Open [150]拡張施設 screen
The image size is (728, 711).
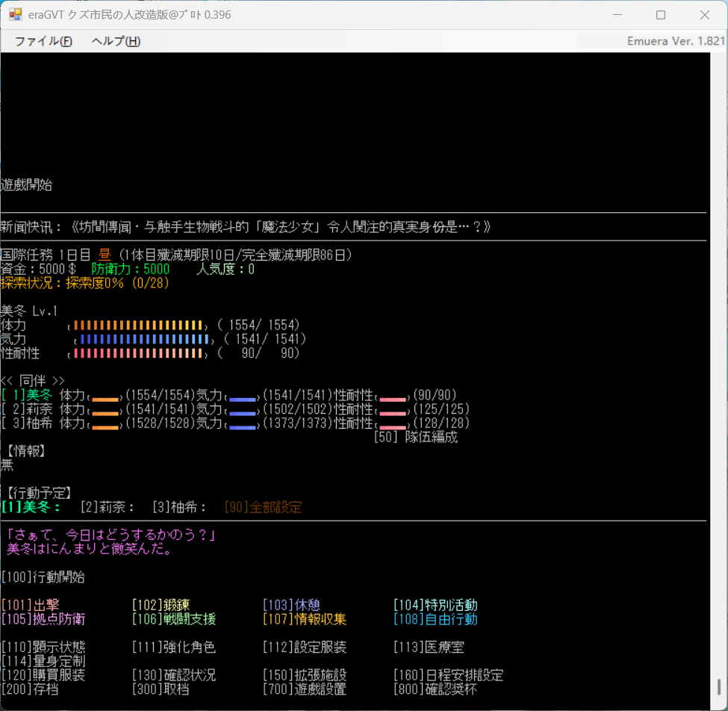tap(305, 674)
